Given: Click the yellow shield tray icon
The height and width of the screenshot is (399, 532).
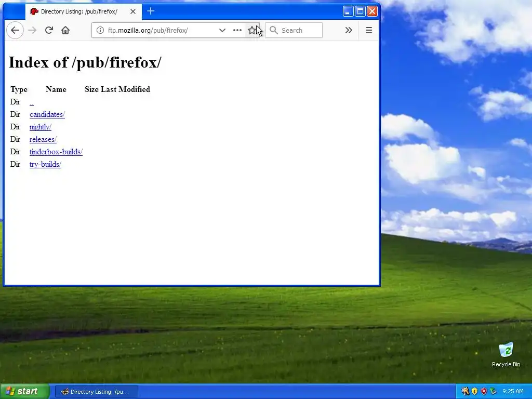Looking at the screenshot, I should pos(474,391).
